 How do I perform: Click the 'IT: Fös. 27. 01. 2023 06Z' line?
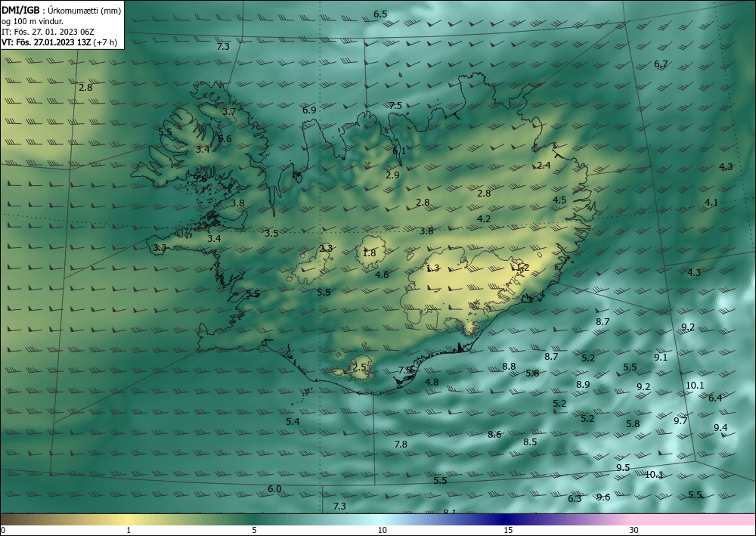point(48,32)
